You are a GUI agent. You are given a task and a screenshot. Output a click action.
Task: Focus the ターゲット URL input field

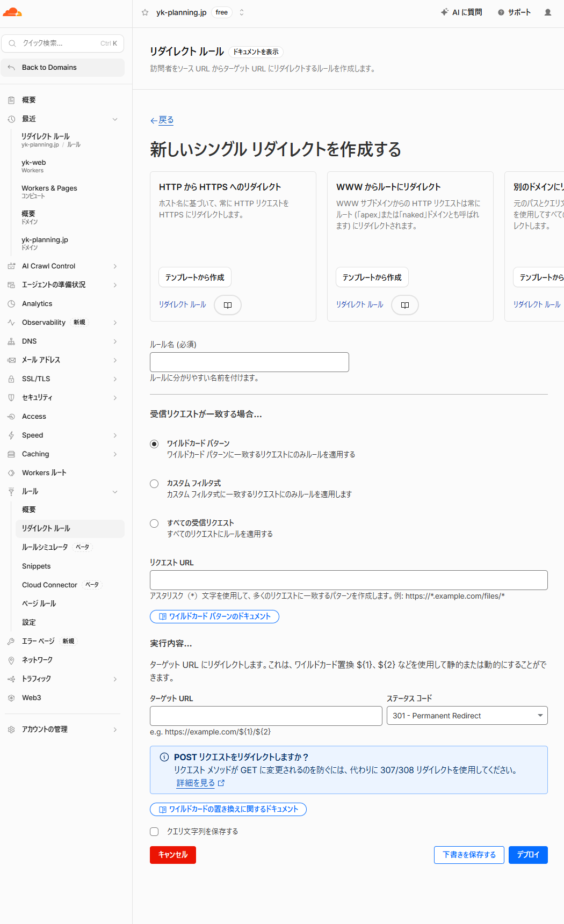[266, 716]
